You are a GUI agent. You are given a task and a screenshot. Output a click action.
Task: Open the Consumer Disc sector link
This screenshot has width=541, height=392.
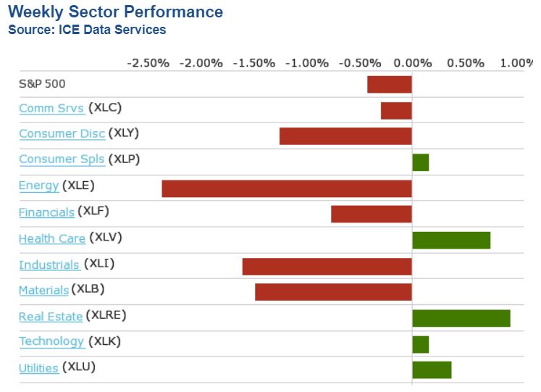pos(62,134)
